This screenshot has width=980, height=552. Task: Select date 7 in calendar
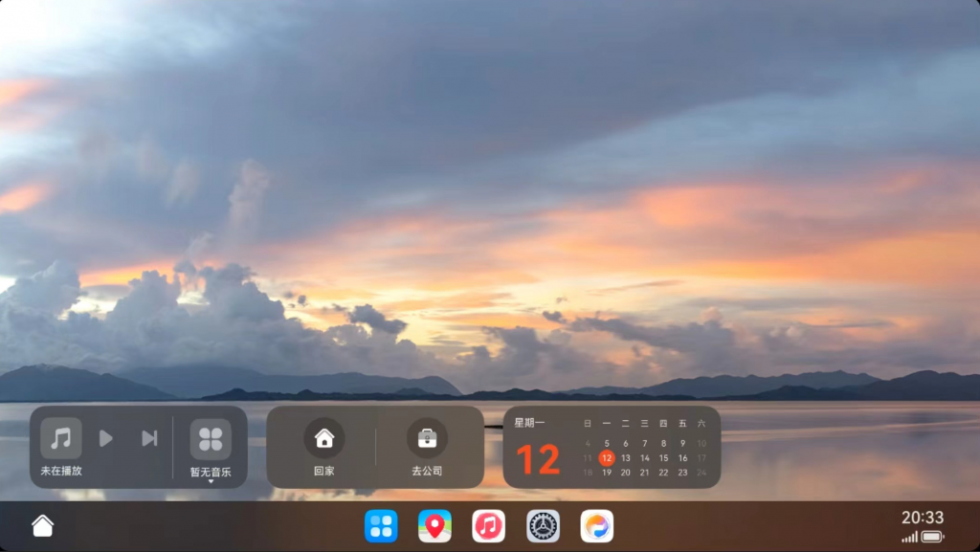[x=644, y=443]
